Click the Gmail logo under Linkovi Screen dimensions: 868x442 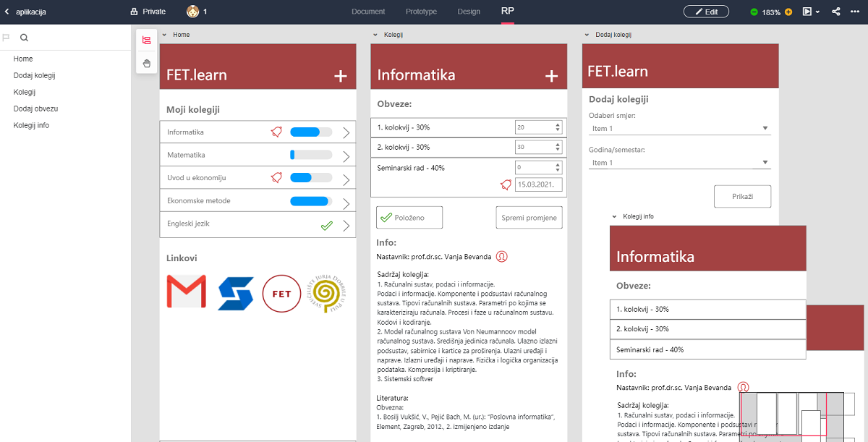[186, 293]
